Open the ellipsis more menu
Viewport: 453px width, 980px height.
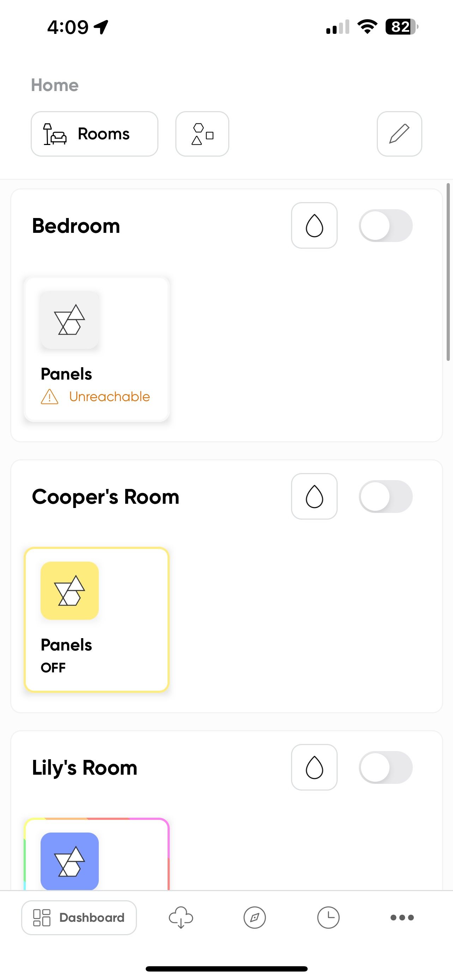pyautogui.click(x=402, y=918)
